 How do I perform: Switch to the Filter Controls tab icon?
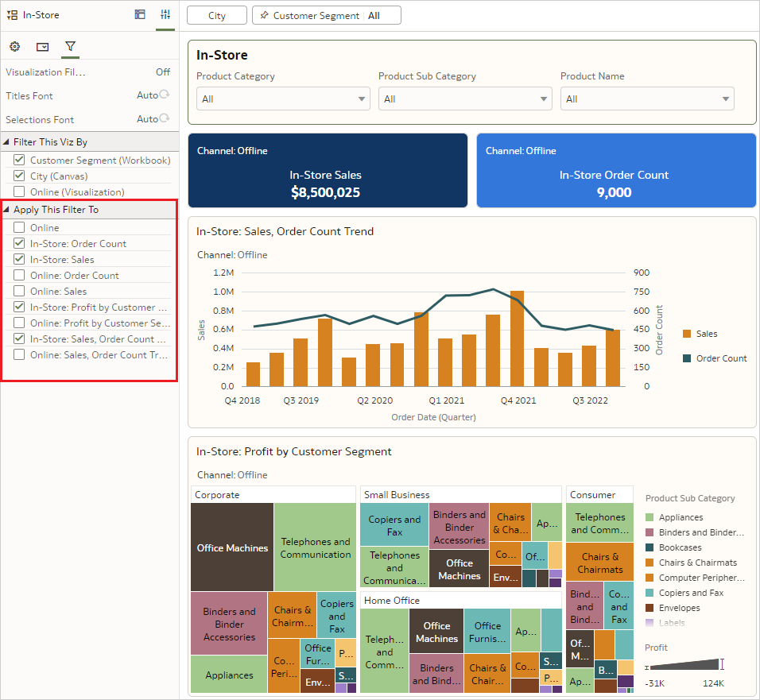tap(43, 47)
